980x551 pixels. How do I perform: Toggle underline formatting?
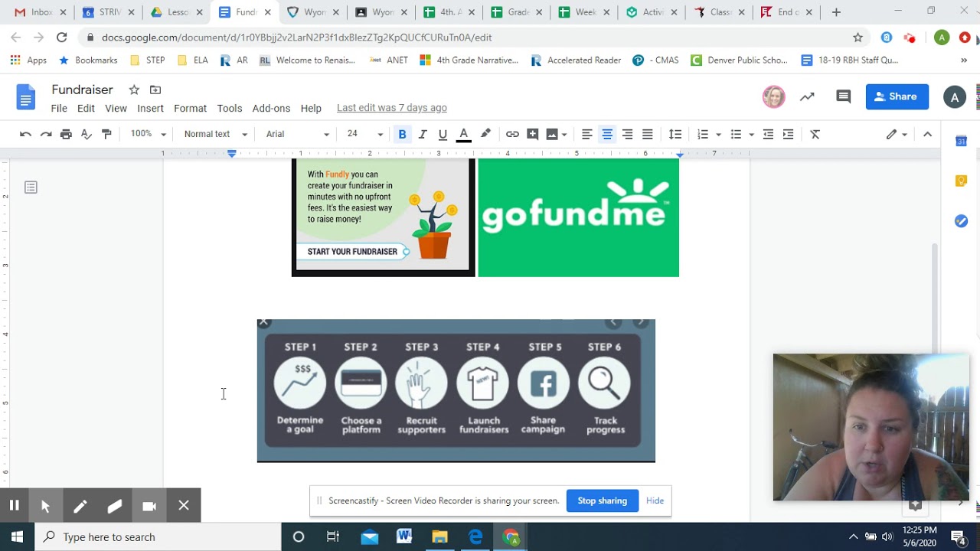click(x=443, y=134)
